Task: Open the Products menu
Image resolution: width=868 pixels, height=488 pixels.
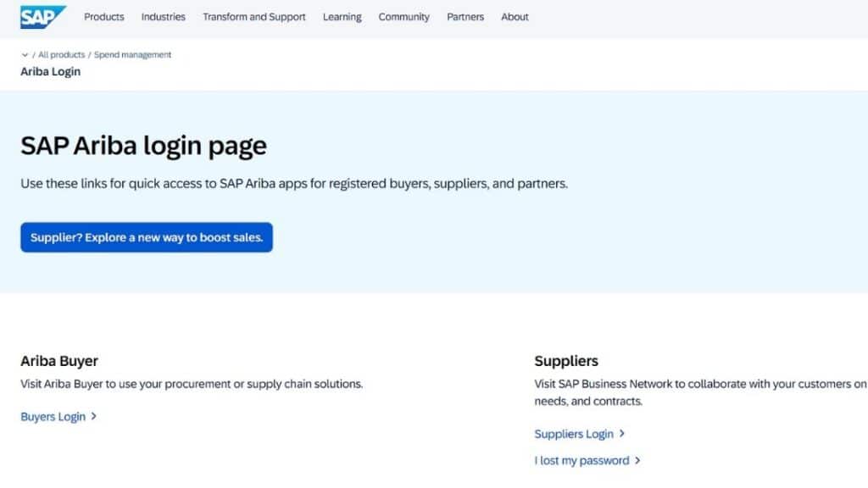Action: click(x=104, y=17)
